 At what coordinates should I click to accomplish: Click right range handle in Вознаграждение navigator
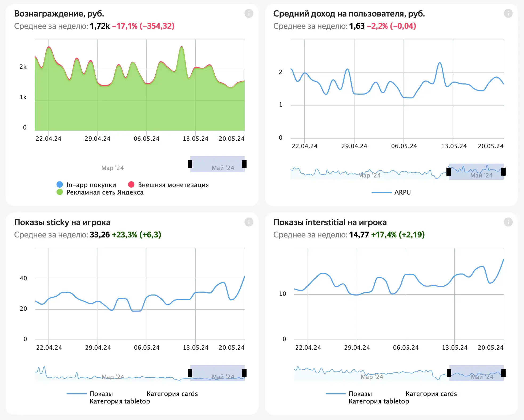[244, 164]
